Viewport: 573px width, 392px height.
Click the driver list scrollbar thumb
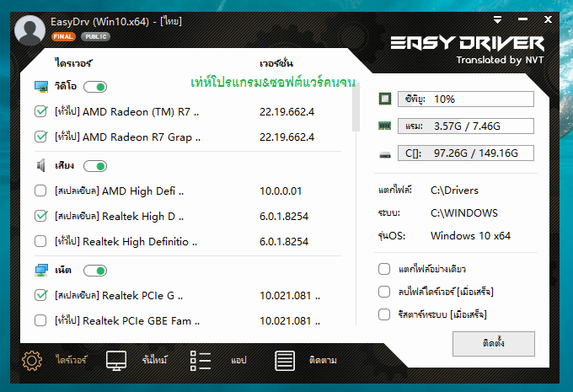pos(356,107)
